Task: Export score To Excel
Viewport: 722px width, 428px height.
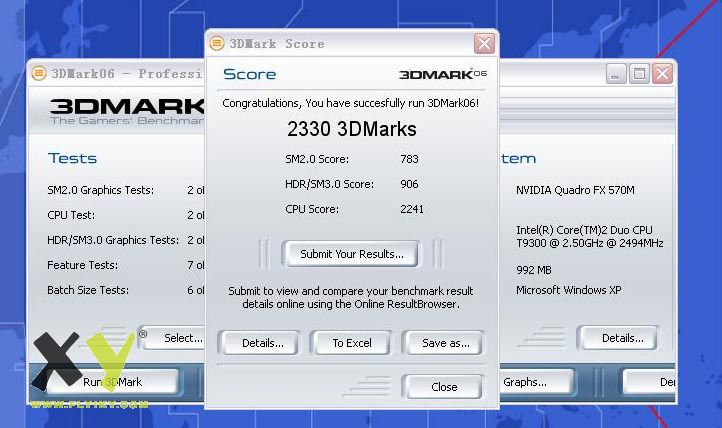Action: click(352, 343)
